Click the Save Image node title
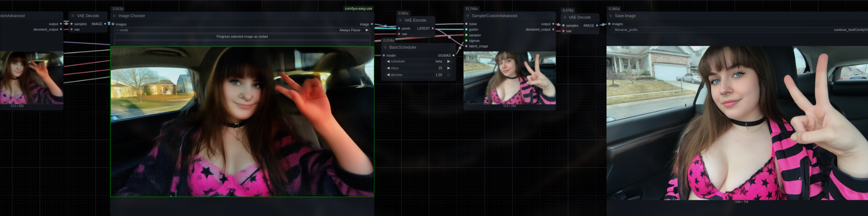Viewport: 868px width, 216px height. [625, 16]
